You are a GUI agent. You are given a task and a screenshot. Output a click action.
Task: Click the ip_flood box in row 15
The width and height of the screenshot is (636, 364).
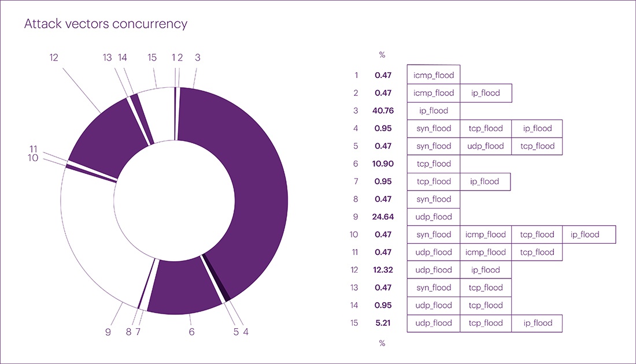[x=537, y=323]
